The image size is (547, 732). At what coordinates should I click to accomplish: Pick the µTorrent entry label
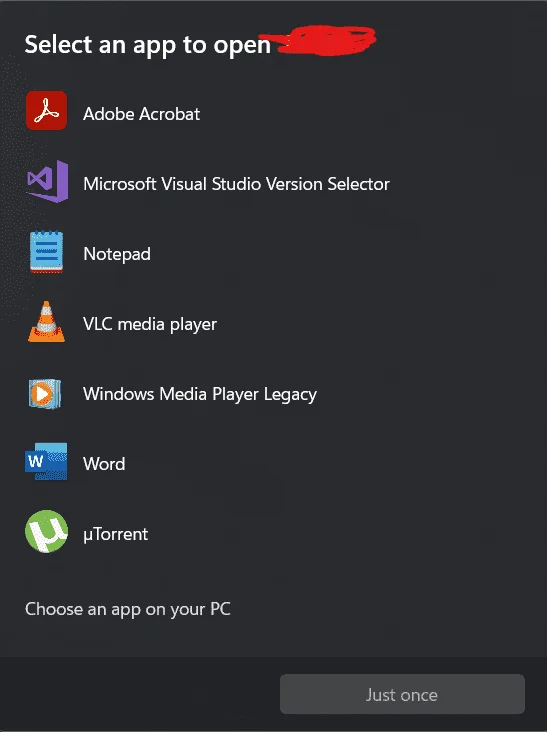(116, 534)
